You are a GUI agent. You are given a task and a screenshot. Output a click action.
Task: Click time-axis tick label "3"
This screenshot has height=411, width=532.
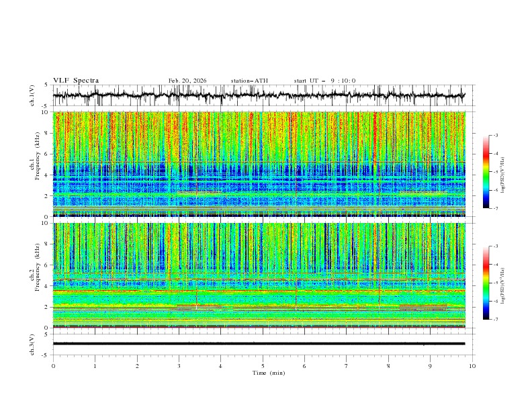point(179,366)
